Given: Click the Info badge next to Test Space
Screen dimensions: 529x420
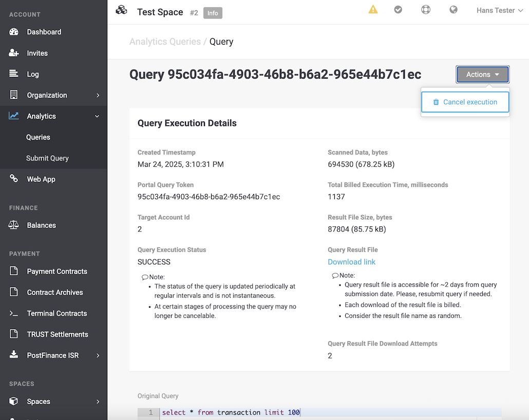Looking at the screenshot, I should coord(213,13).
